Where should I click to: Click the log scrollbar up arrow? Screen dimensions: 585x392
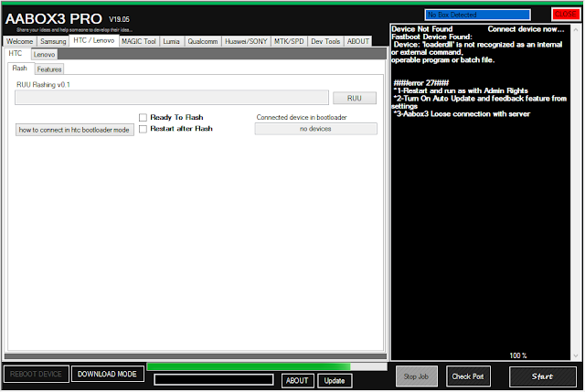[x=576, y=29]
